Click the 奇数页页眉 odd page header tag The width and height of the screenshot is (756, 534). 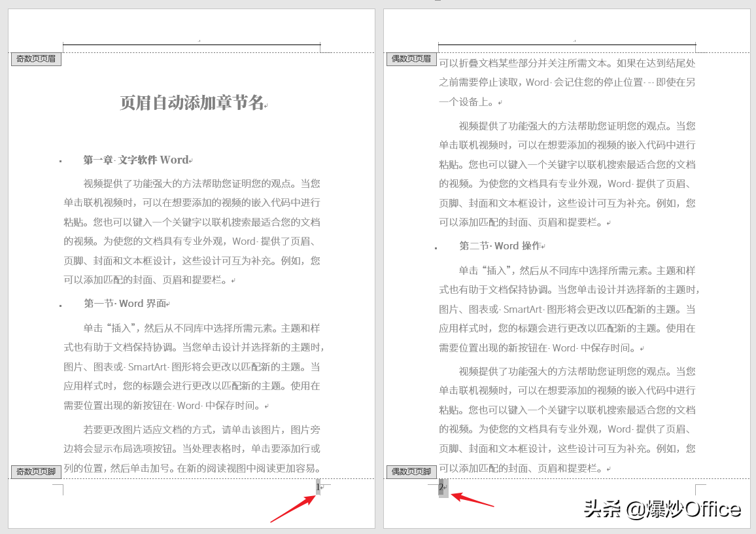tap(36, 59)
